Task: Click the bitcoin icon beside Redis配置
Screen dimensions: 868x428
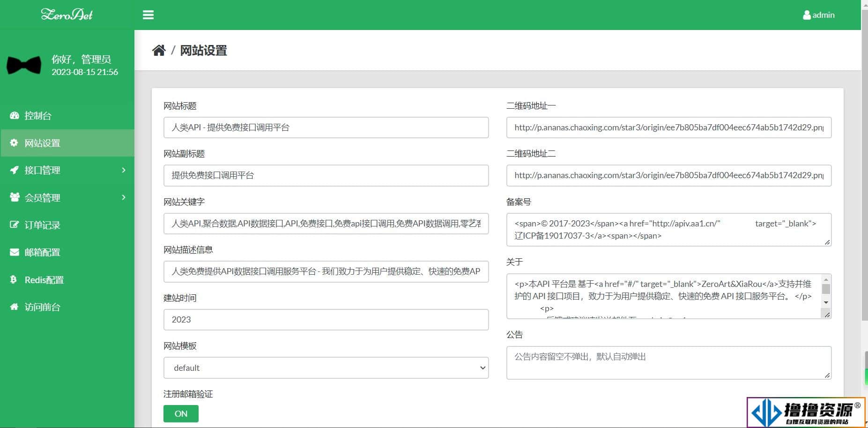Action: coord(14,279)
